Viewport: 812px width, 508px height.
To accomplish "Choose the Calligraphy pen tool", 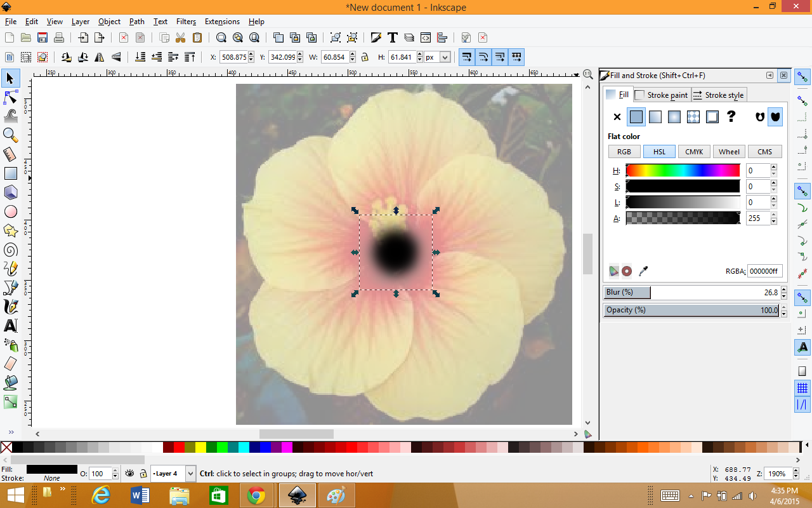I will click(11, 307).
